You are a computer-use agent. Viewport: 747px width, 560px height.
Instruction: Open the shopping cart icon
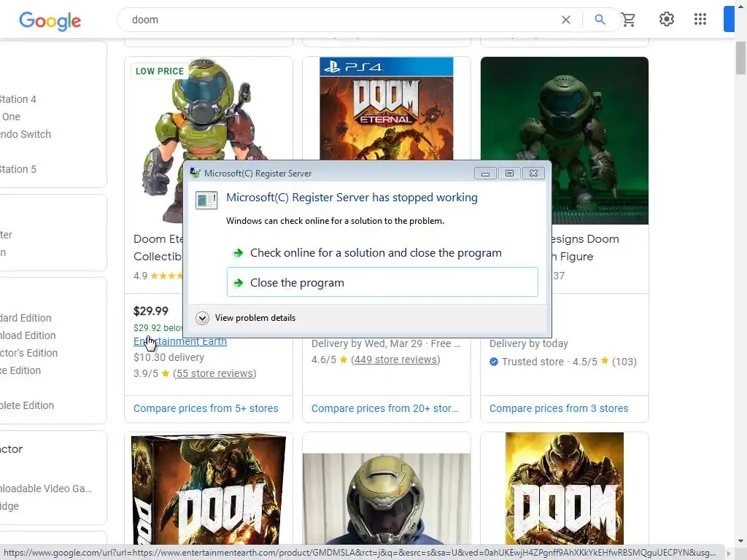pyautogui.click(x=628, y=20)
